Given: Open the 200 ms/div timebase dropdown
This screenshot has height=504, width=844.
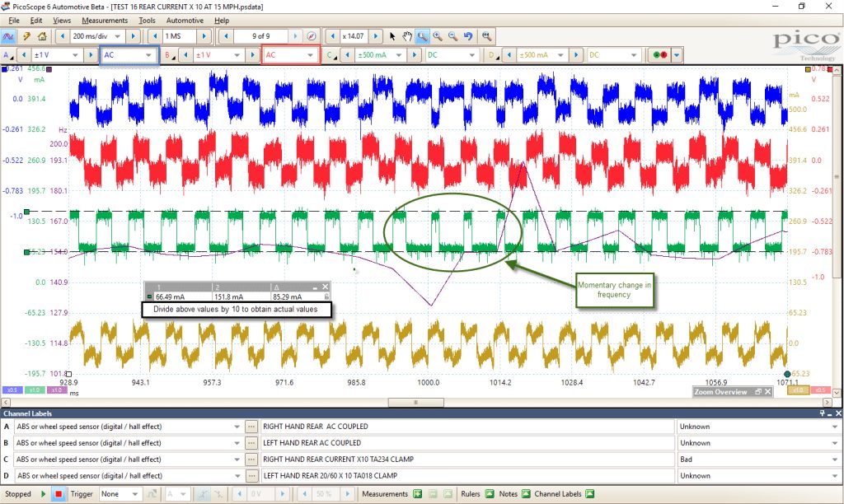Looking at the screenshot, I should click(x=97, y=36).
